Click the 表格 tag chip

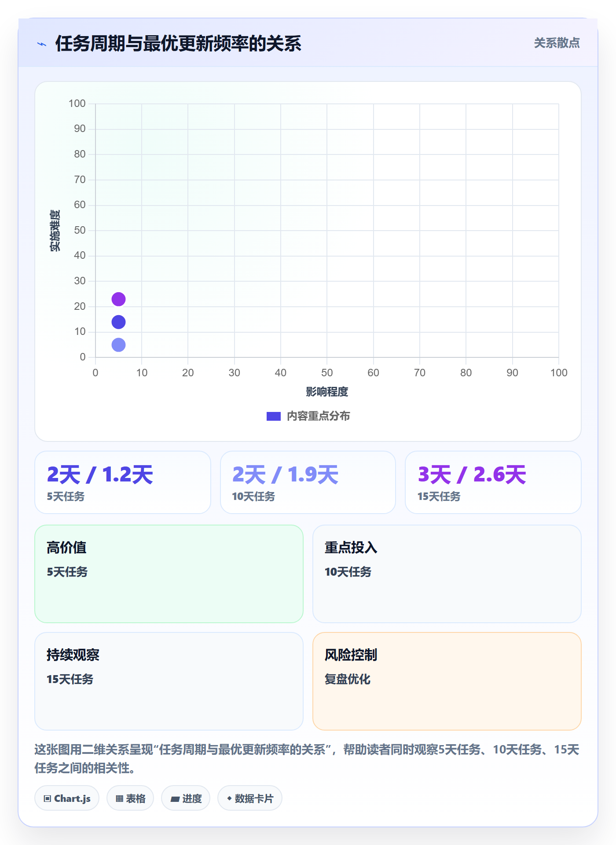[130, 798]
